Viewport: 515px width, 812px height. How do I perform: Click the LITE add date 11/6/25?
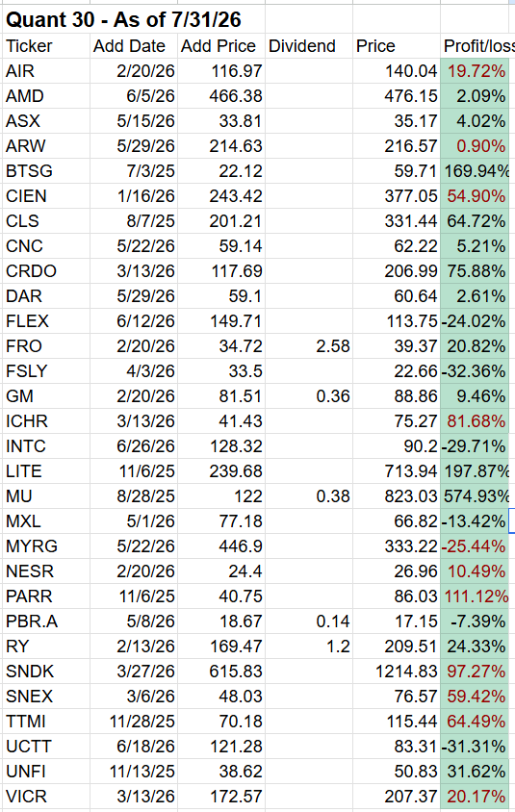tap(134, 471)
